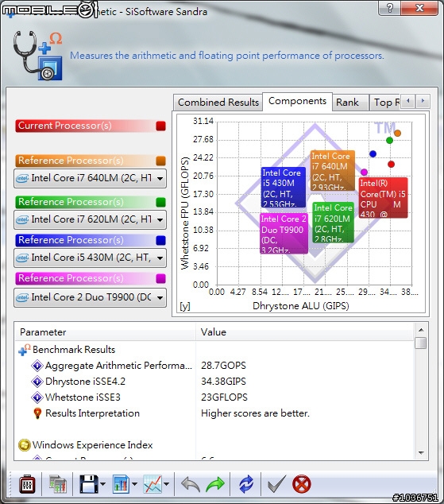Open the save icon's dropdown arrow
Screen dimensions: 444x504
coord(102,484)
